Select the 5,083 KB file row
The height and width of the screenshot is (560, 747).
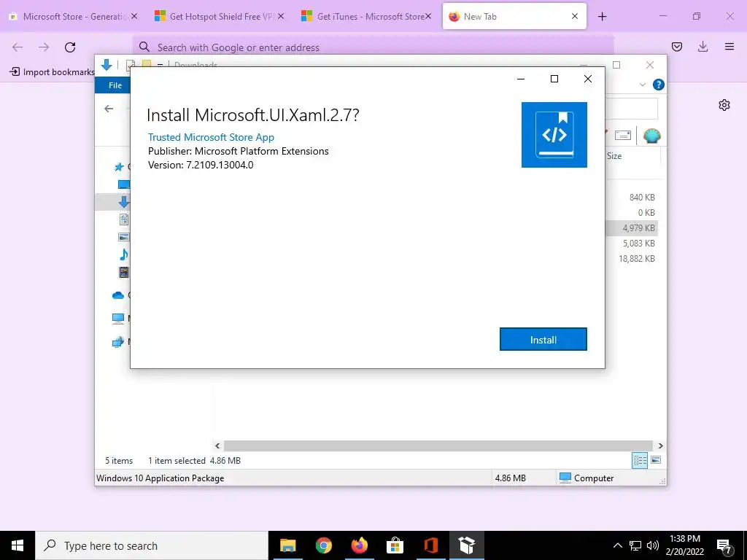tap(632, 244)
